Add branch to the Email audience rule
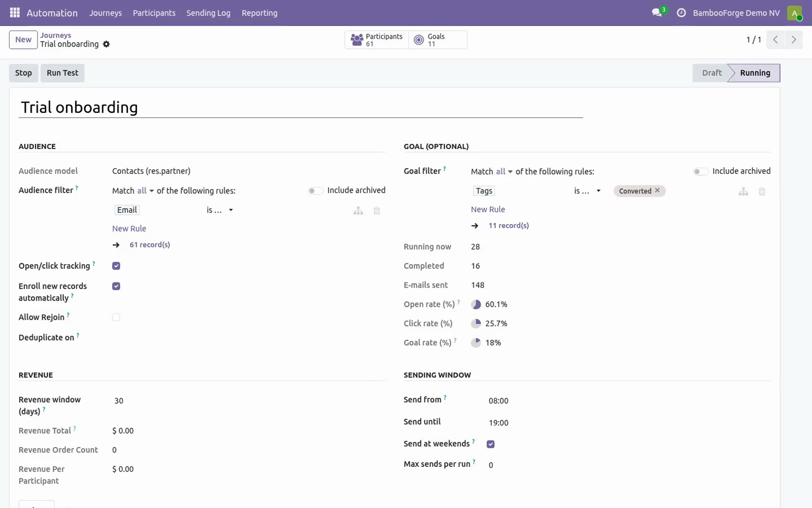The height and width of the screenshot is (508, 812). [358, 210]
